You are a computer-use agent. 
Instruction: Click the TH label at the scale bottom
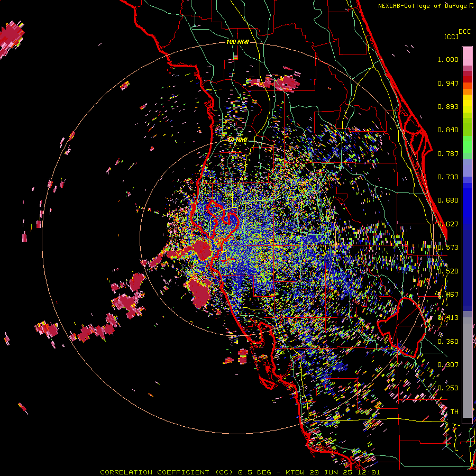(x=454, y=412)
